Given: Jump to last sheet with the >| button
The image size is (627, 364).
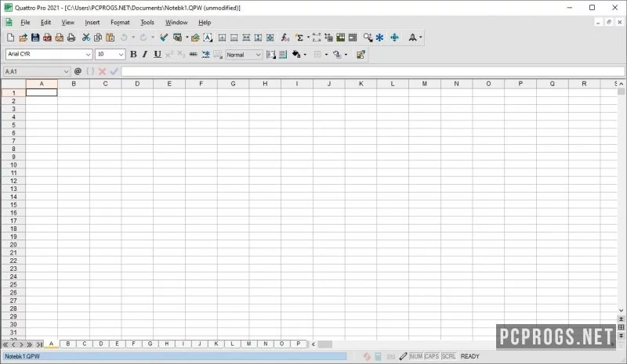Looking at the screenshot, I should [39, 344].
